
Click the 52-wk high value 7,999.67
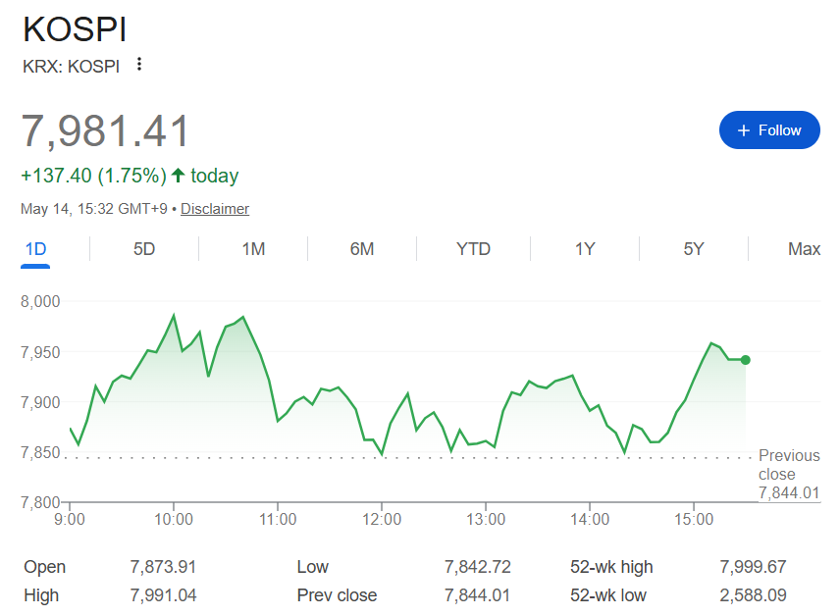[754, 567]
